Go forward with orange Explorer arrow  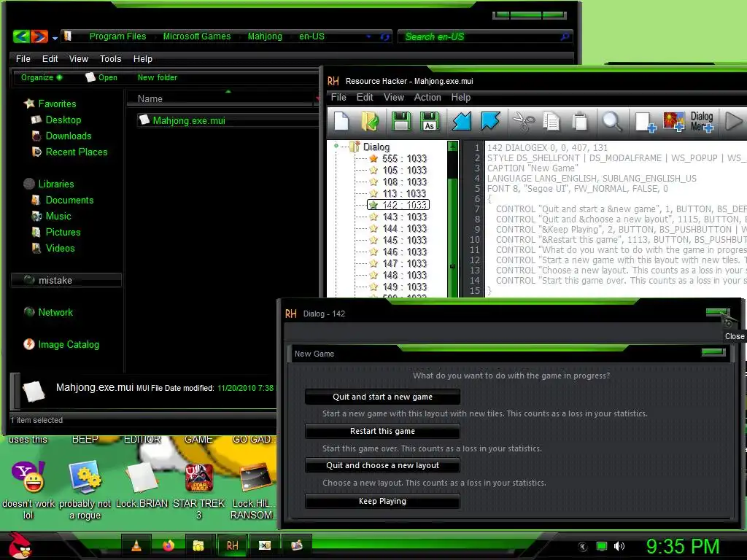pos(39,36)
